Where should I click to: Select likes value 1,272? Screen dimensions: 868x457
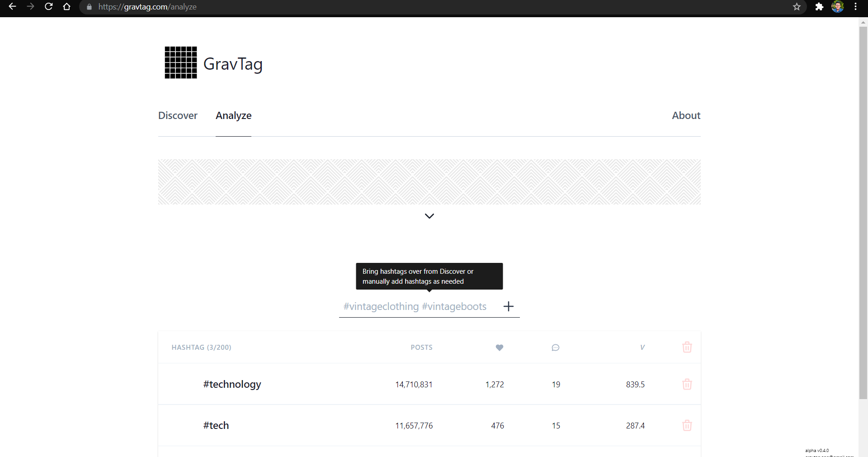click(495, 385)
